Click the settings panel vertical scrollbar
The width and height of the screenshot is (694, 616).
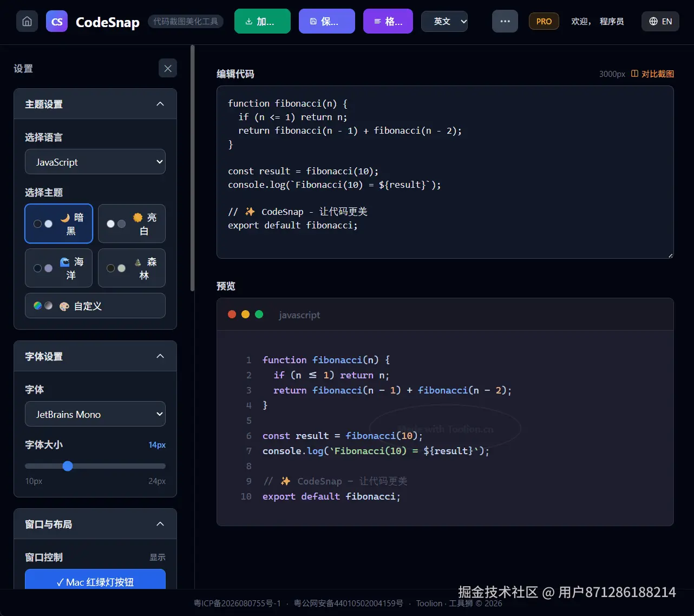(192, 168)
